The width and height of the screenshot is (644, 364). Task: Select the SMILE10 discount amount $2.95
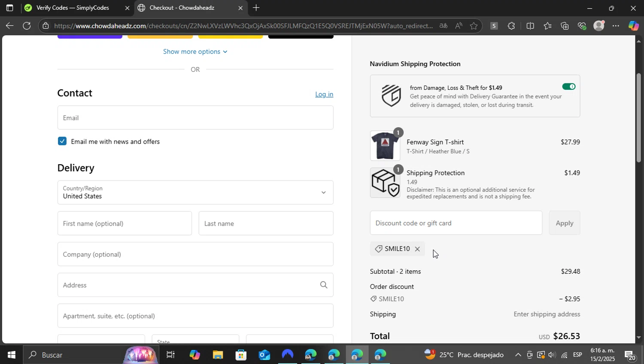click(570, 299)
